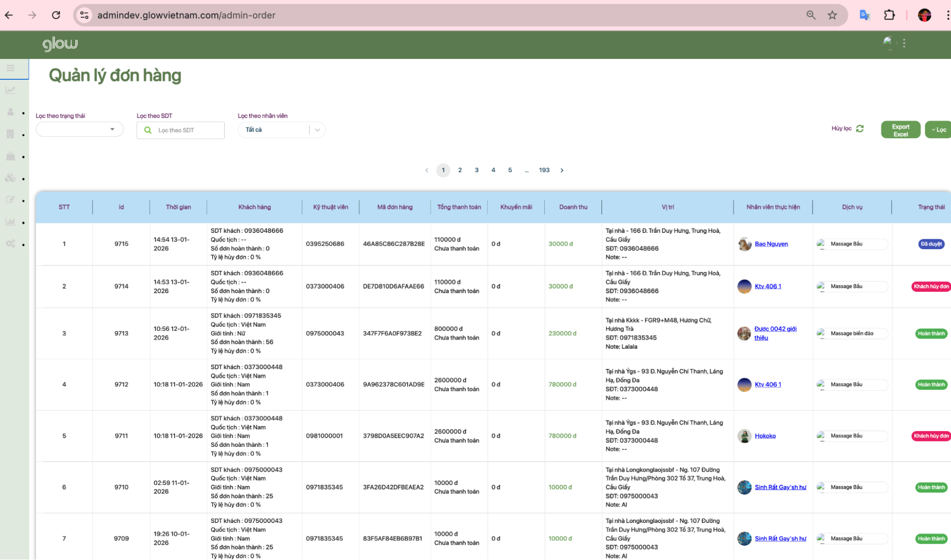Viewport: 951px width, 560px height.
Task: Go to page 3 in pagination
Action: point(476,170)
